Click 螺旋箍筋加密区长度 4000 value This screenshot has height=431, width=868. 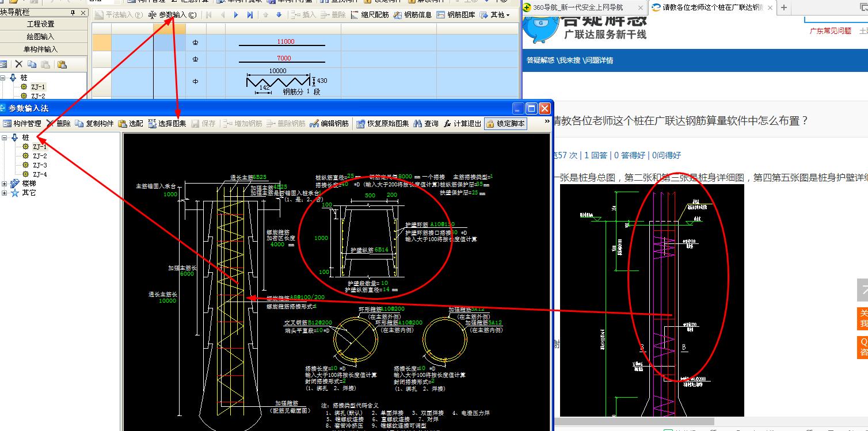[277, 245]
